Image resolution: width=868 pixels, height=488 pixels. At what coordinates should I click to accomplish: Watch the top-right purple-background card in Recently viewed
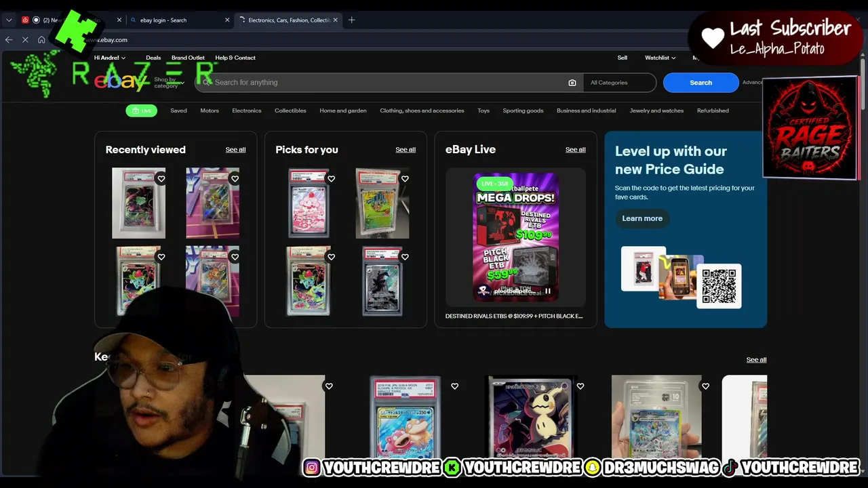coord(235,179)
